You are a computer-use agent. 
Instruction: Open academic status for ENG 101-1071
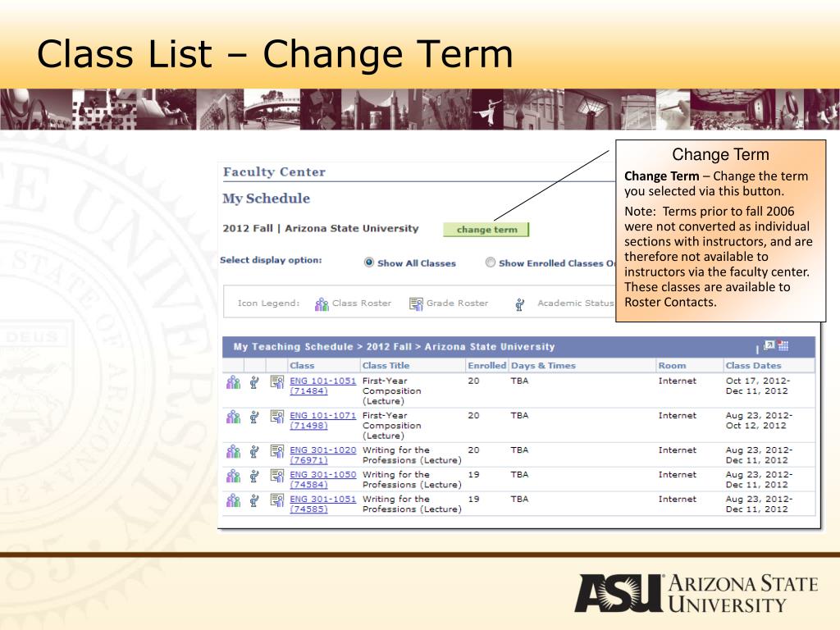[254, 417]
